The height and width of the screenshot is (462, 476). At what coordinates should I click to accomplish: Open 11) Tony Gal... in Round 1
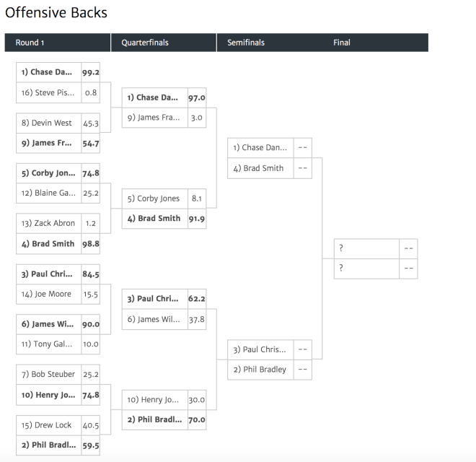coord(58,344)
